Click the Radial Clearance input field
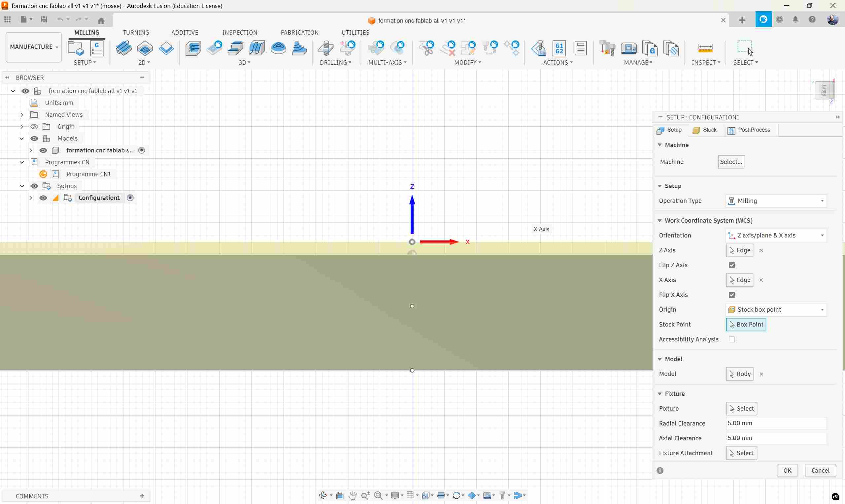The image size is (845, 504). tap(776, 423)
